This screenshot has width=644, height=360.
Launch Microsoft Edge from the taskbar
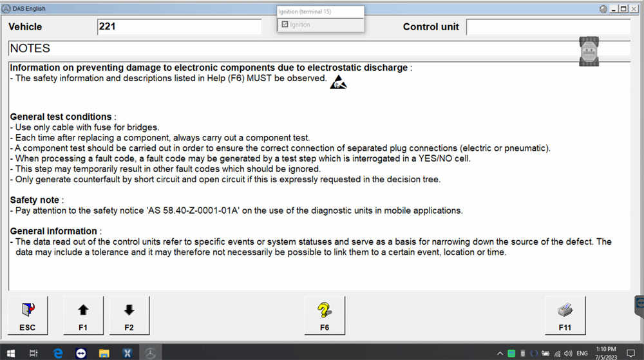(58, 352)
